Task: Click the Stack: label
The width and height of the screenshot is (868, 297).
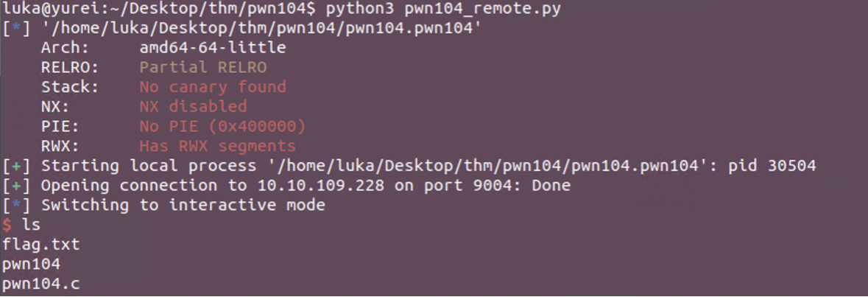Action: tap(70, 87)
